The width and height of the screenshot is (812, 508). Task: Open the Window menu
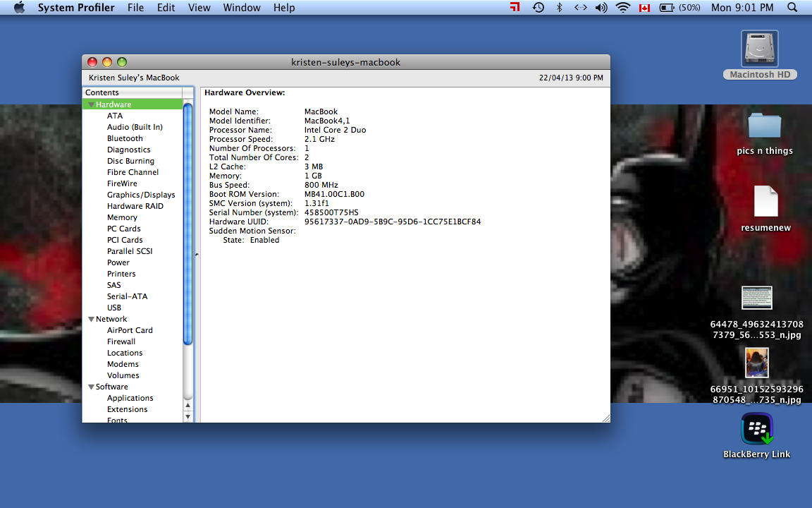point(241,8)
